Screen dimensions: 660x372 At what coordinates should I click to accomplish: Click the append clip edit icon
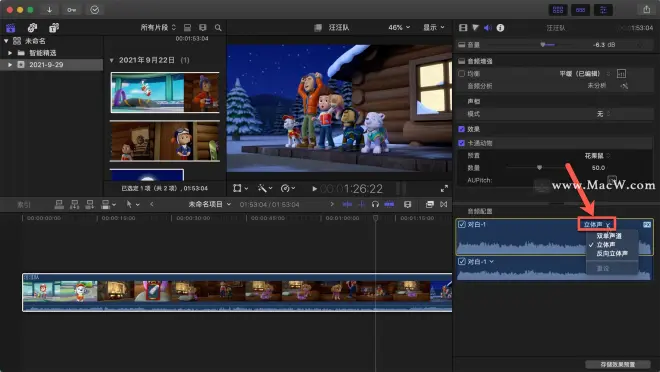pyautogui.click(x=90, y=205)
